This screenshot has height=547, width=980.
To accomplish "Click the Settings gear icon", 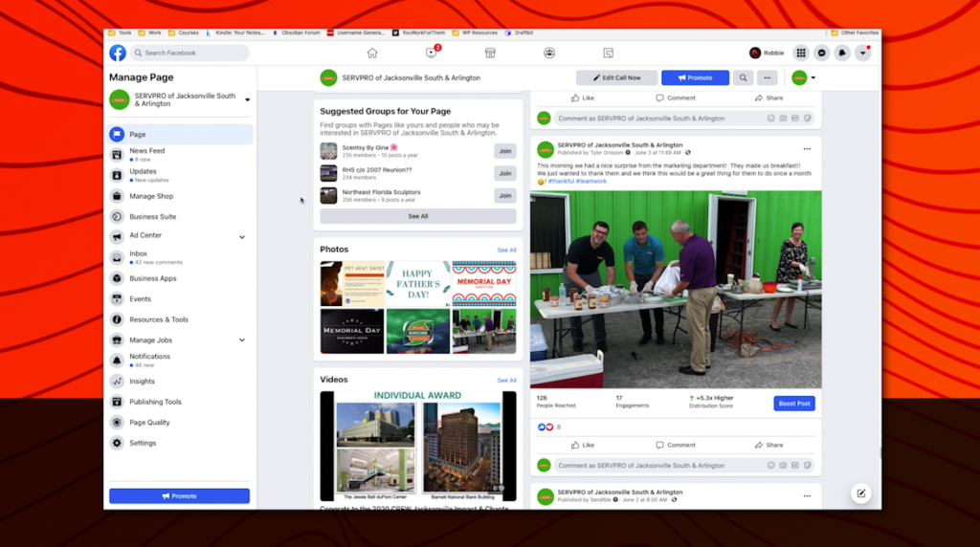I will pos(117,443).
